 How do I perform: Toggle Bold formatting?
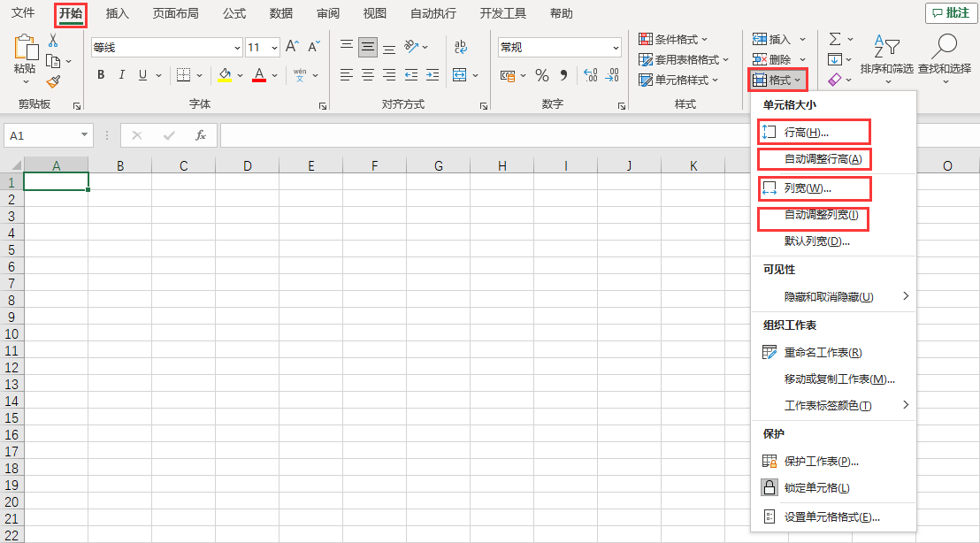coord(101,75)
